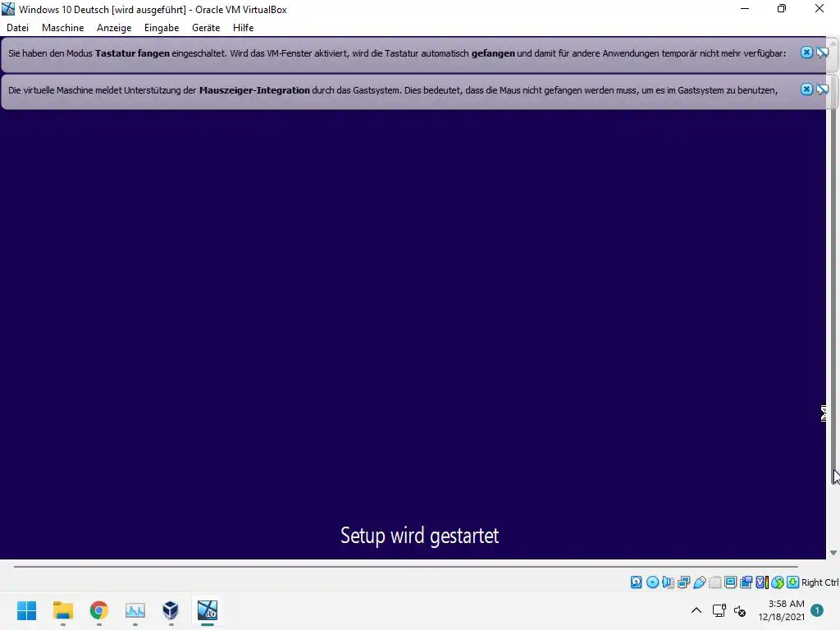Viewport: 840px width, 630px height.
Task: Click the vertical scrollbar down arrow
Action: [833, 552]
